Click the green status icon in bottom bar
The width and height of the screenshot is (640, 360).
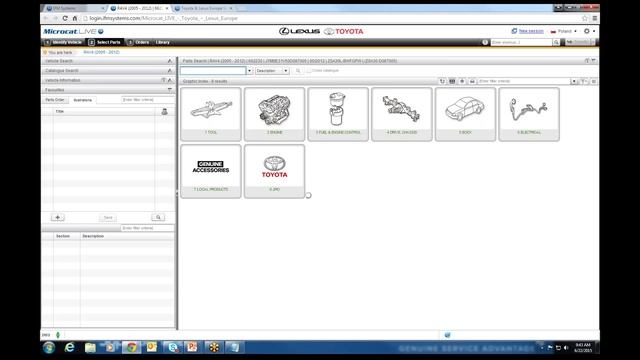(x=58, y=335)
